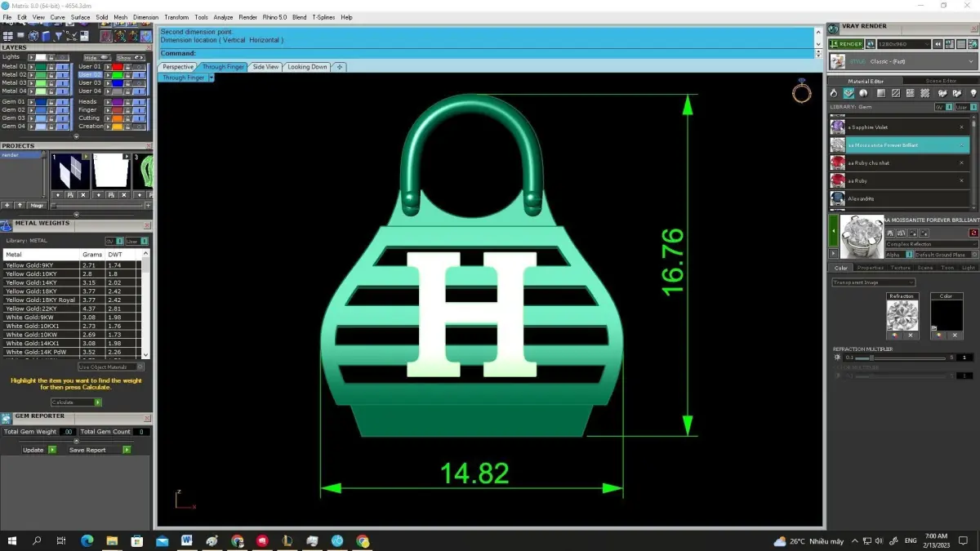Viewport: 980px width, 551px height.
Task: Click the Refraction diamond swatch
Action: point(902,315)
